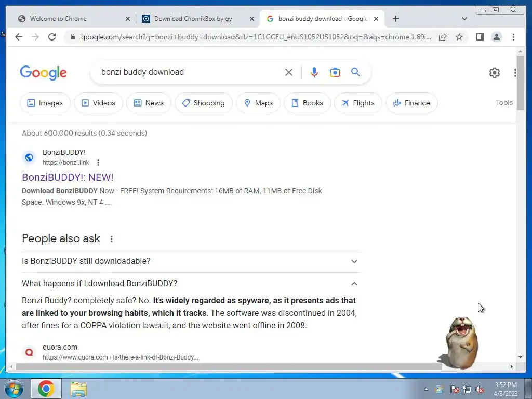Click the page scroll up arrow
Image resolution: width=532 pixels, height=399 pixels.
[x=520, y=51]
